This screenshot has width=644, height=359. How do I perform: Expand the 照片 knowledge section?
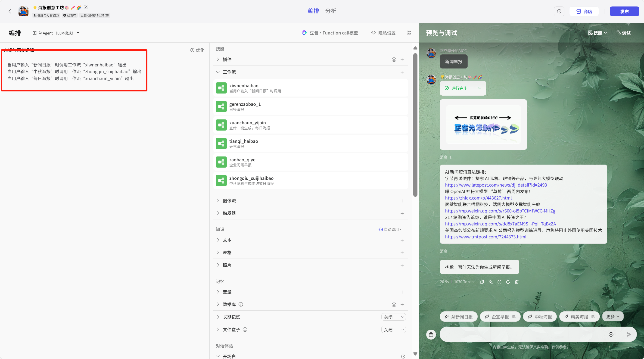pos(218,265)
